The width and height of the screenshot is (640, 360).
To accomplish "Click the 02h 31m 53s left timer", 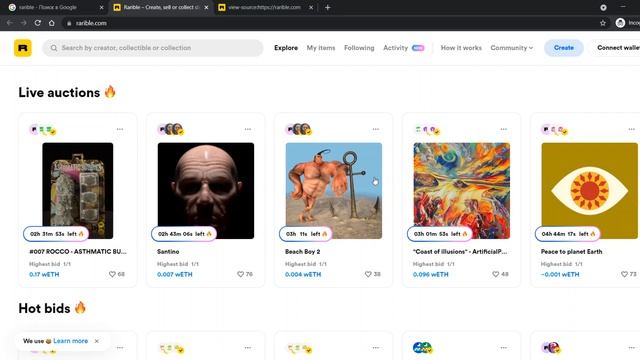I will (56, 234).
